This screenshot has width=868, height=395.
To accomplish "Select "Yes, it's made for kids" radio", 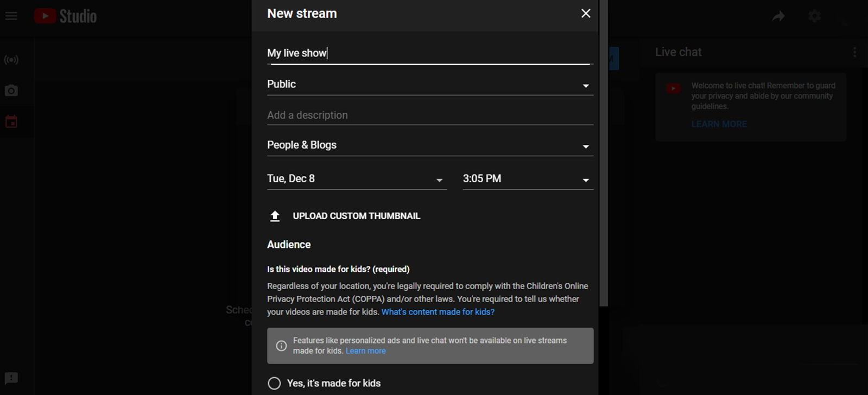I will click(275, 383).
